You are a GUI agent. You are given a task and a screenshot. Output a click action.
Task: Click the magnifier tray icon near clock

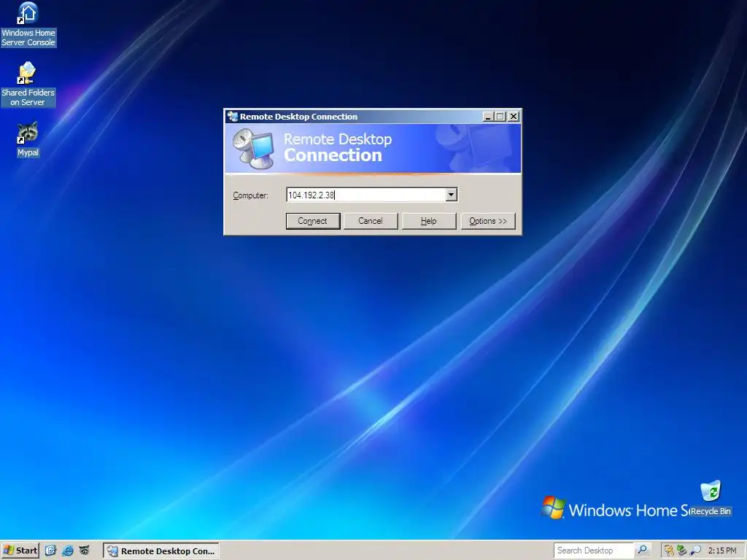click(x=695, y=551)
